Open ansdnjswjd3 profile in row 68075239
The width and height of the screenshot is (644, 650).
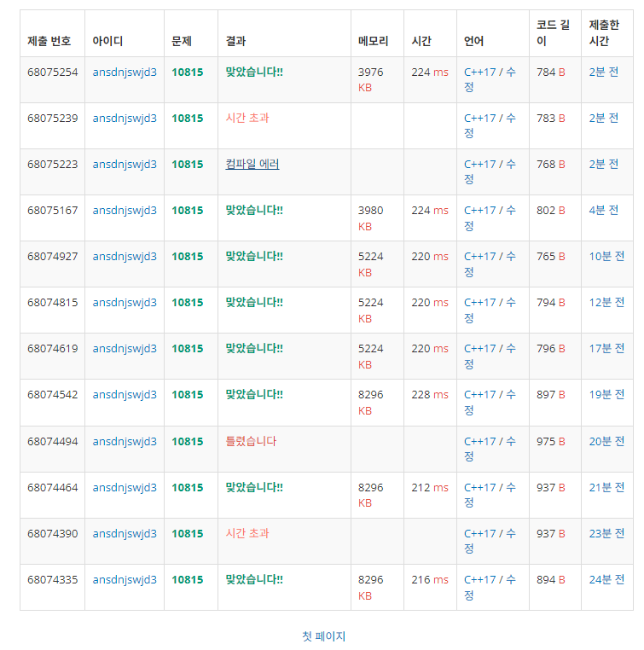click(125, 119)
